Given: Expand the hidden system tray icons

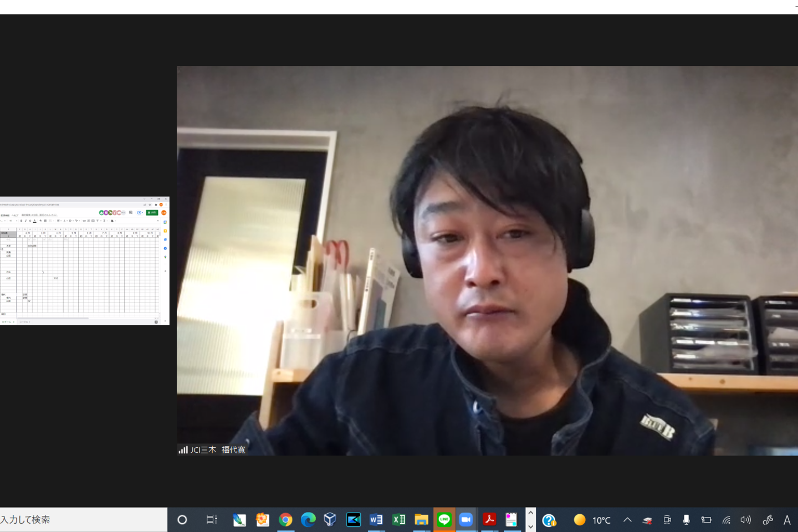Looking at the screenshot, I should [627, 520].
